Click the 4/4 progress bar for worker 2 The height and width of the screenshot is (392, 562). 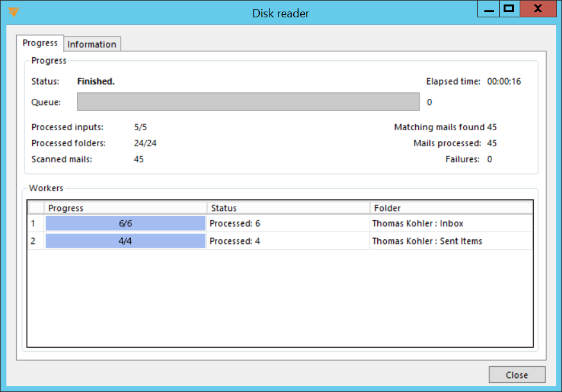[125, 241]
